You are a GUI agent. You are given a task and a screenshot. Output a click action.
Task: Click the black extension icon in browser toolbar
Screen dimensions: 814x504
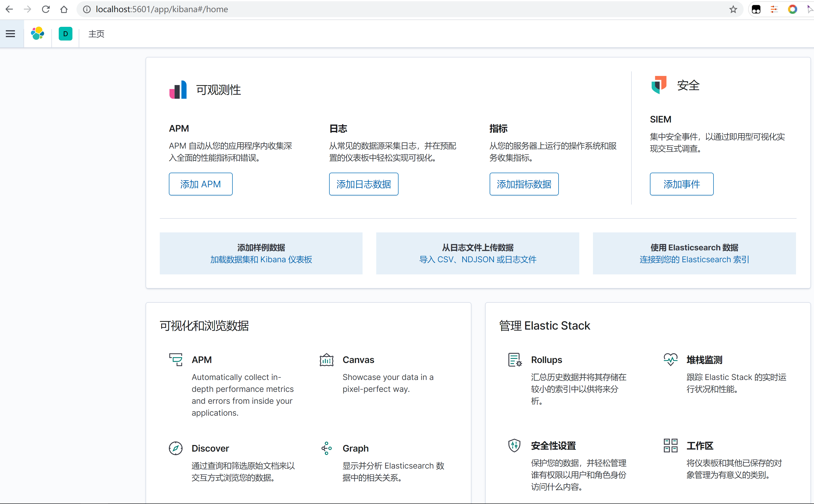pyautogui.click(x=756, y=9)
